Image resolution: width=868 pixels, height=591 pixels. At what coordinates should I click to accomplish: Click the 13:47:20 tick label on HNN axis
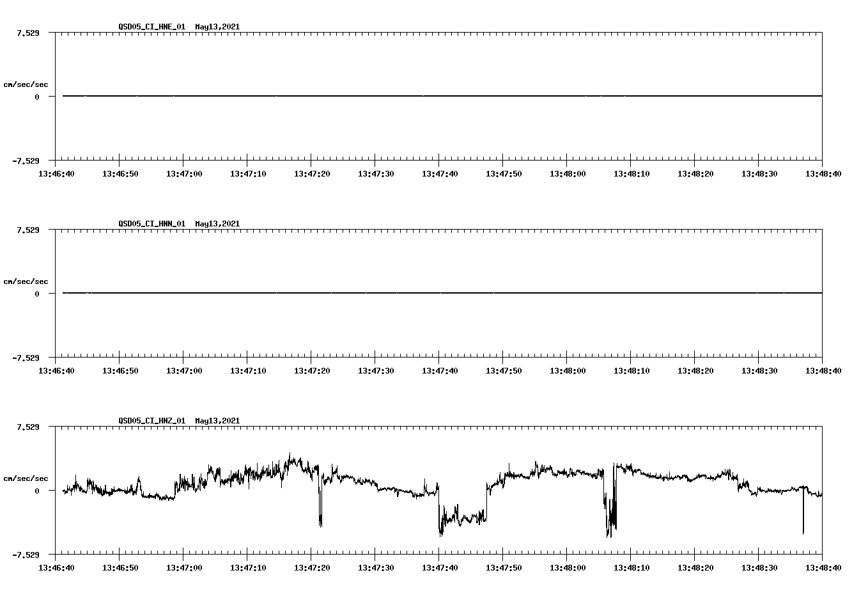[x=313, y=369]
